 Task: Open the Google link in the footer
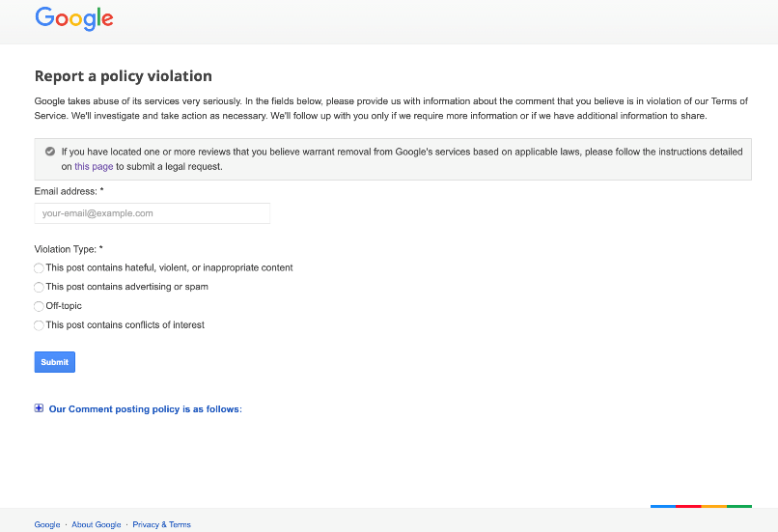(47, 524)
